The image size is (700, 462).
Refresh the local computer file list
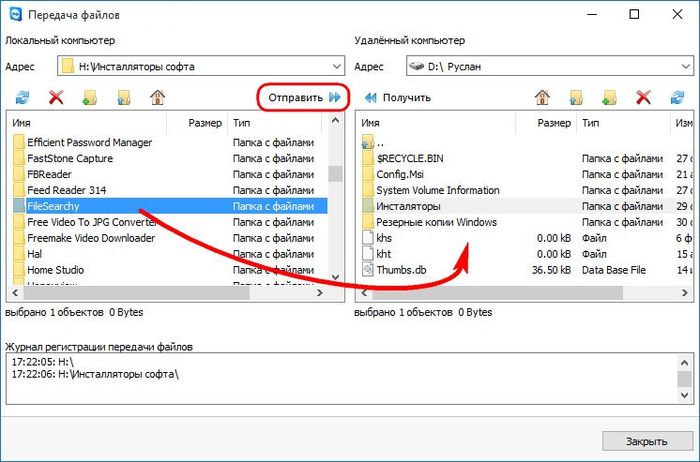pos(22,97)
